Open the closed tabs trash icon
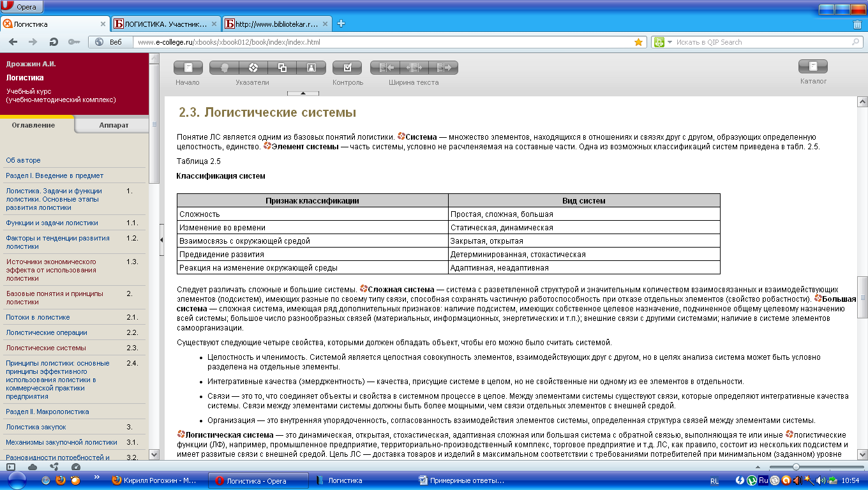This screenshot has width=868, height=490. [857, 24]
